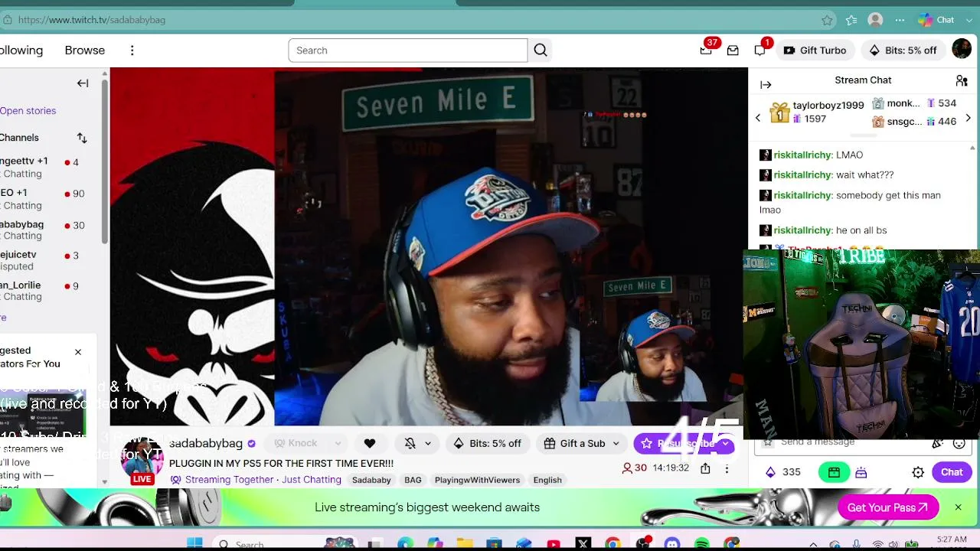This screenshot has width=980, height=551.
Task: Collapse the Stream Chat panel
Action: (766, 85)
